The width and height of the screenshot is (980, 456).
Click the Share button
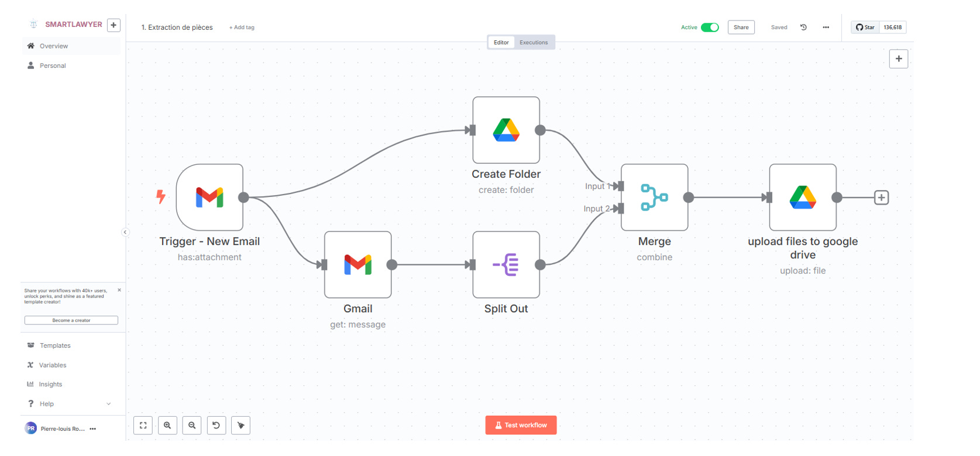[741, 27]
